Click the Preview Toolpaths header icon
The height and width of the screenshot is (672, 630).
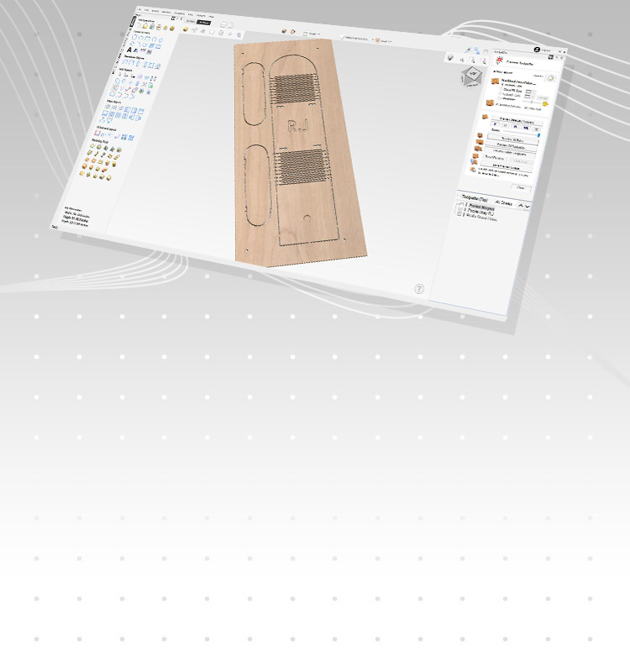pyautogui.click(x=499, y=60)
